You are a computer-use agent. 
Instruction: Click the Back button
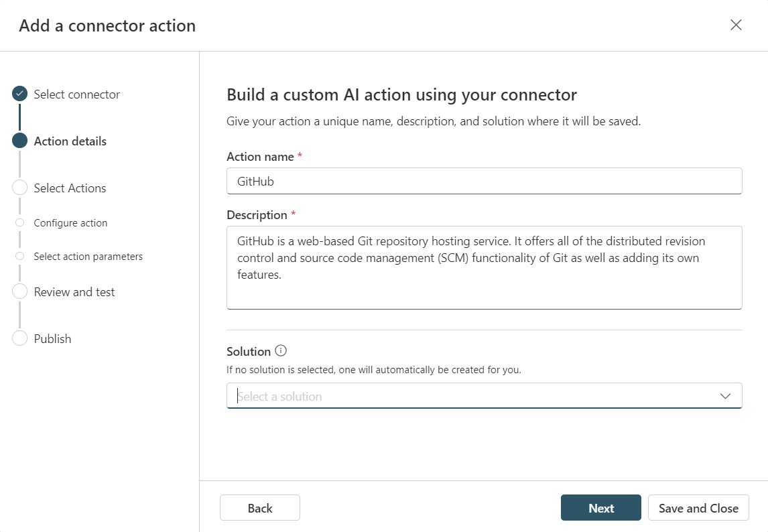coord(259,508)
